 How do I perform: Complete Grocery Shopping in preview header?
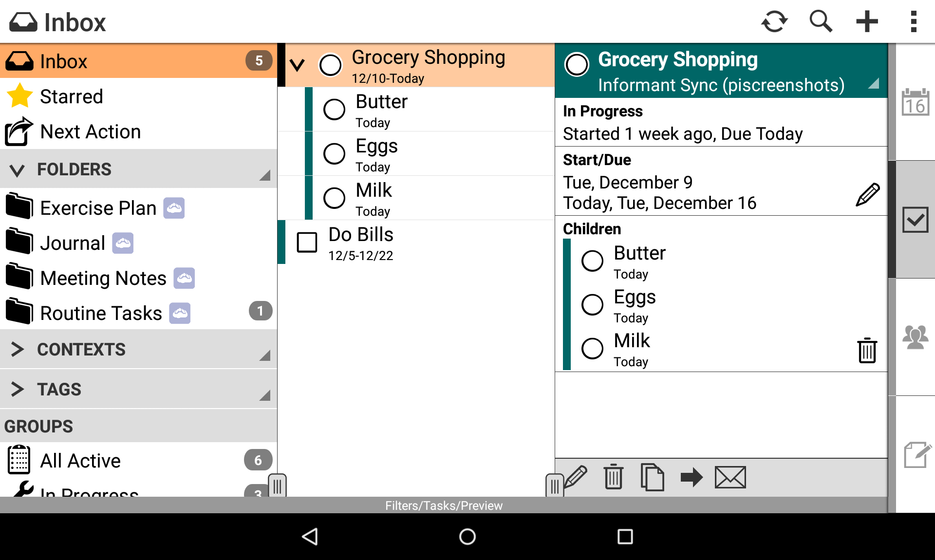[577, 65]
